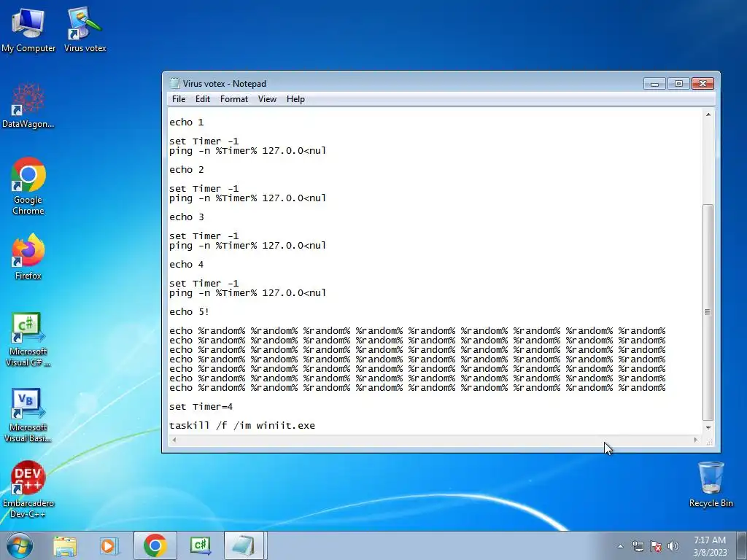Show hidden system tray icons
747x560 pixels.
coord(620,546)
